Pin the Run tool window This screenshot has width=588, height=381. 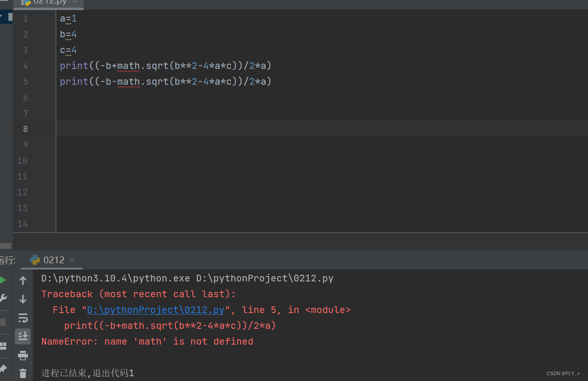[x=4, y=368]
